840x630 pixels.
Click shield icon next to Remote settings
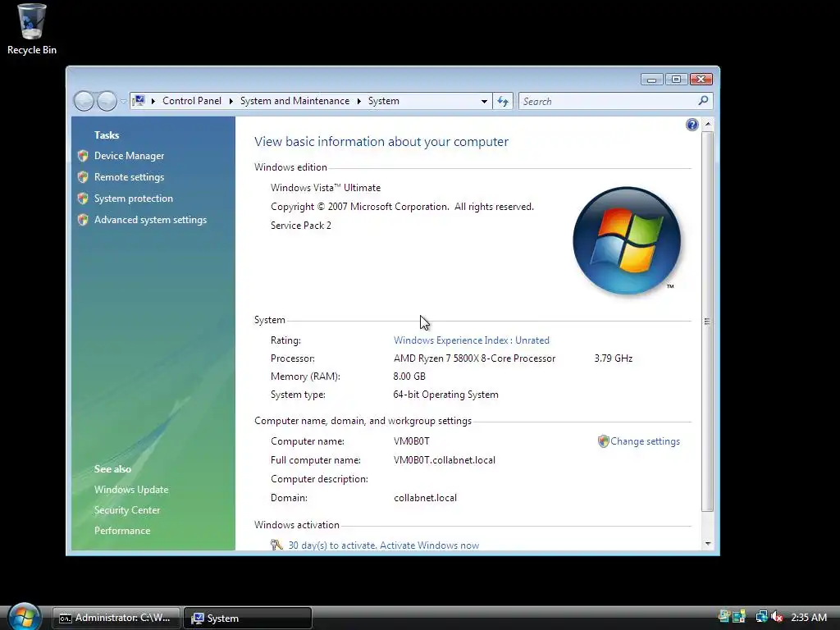(83, 177)
